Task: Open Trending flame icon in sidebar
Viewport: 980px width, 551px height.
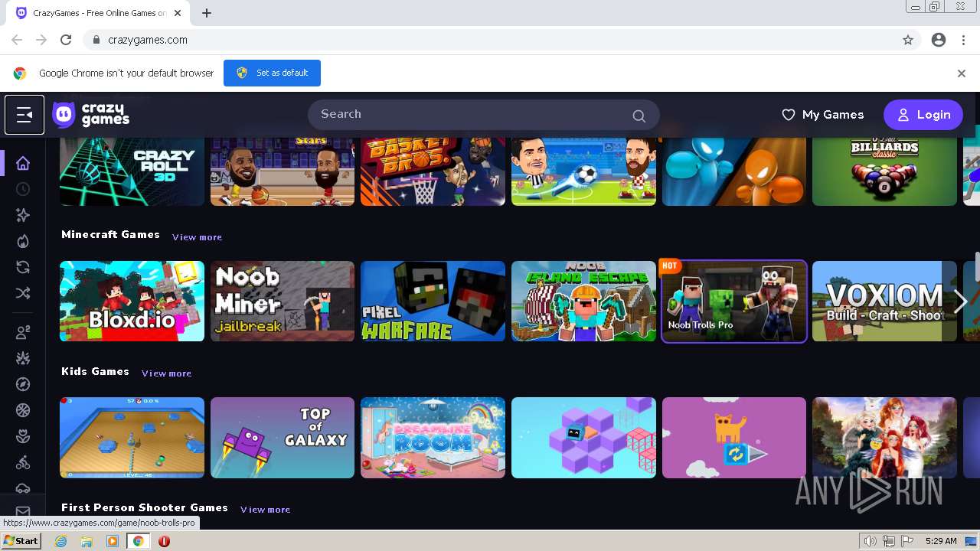Action: tap(23, 242)
